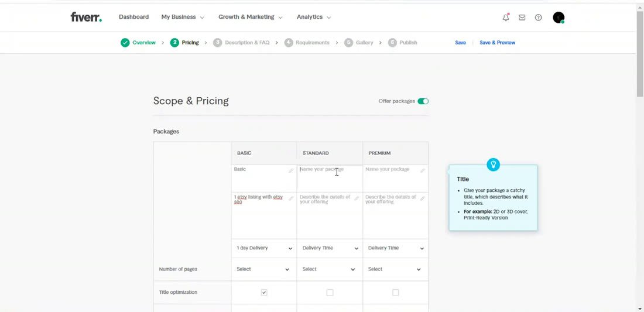Click Packages section label
The image size is (644, 312).
click(166, 132)
